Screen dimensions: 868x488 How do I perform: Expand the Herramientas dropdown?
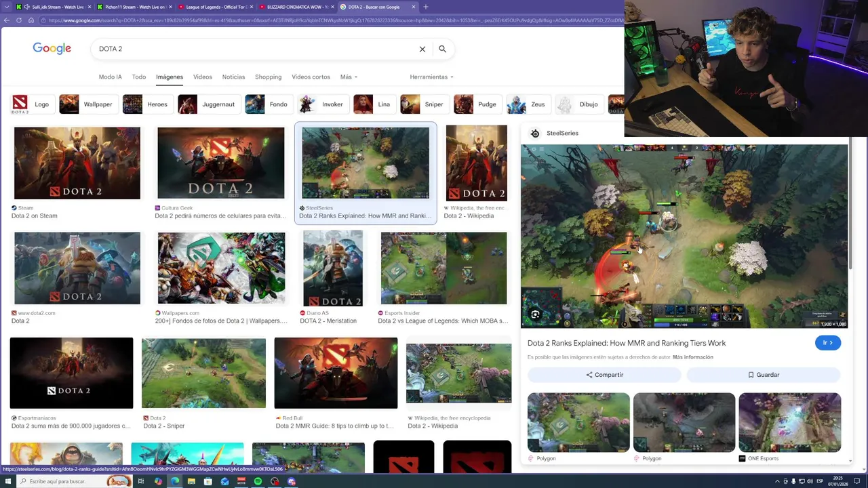coord(431,77)
